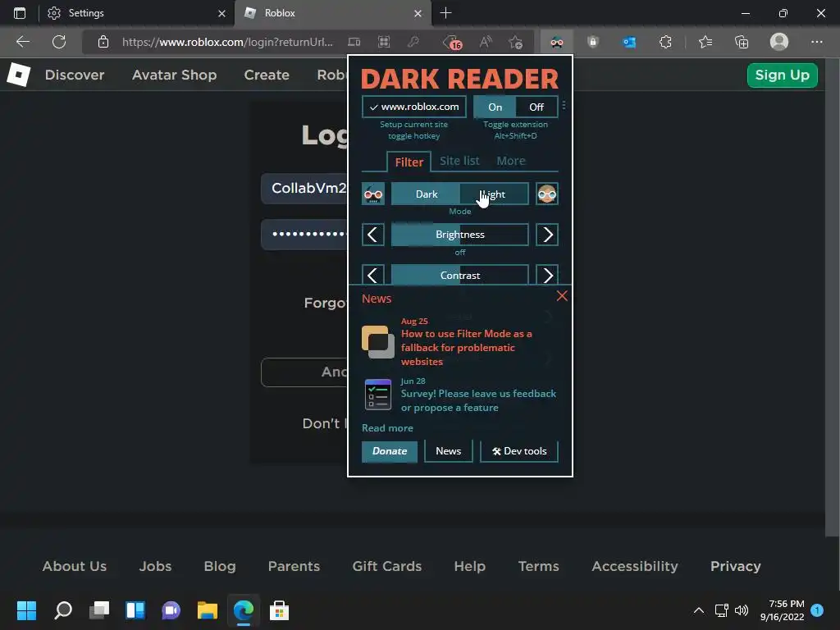The image size is (840, 630).
Task: Click the Roblox Sign Up button
Action: coord(782,75)
